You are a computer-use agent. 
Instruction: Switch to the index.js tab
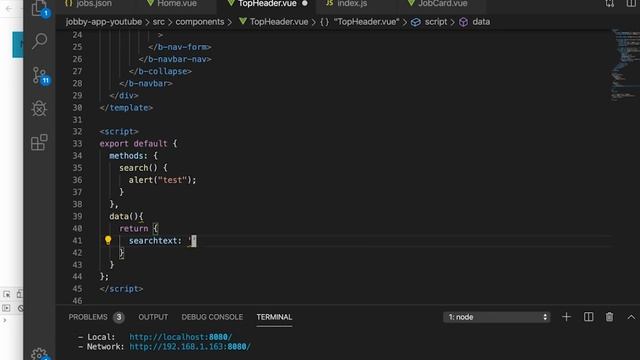pyautogui.click(x=352, y=4)
